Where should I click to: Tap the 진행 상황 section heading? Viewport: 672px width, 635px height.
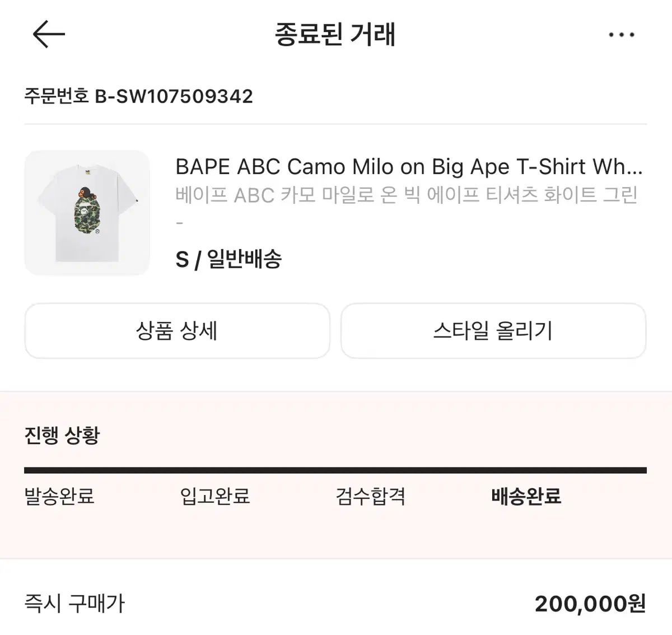(x=62, y=435)
